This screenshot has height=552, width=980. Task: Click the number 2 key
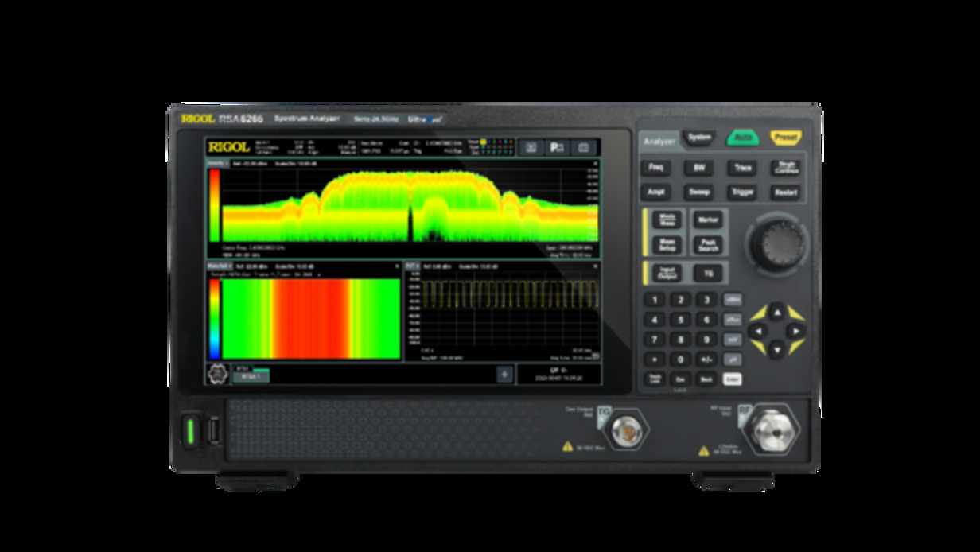tap(680, 300)
